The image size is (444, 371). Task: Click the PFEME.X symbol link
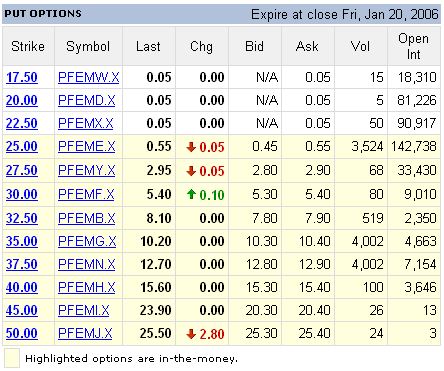pos(87,146)
